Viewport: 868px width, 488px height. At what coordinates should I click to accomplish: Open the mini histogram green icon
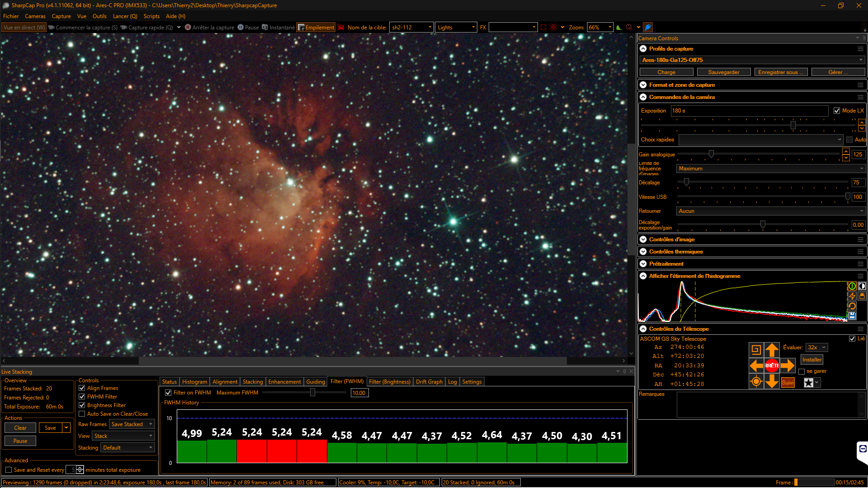click(619, 27)
